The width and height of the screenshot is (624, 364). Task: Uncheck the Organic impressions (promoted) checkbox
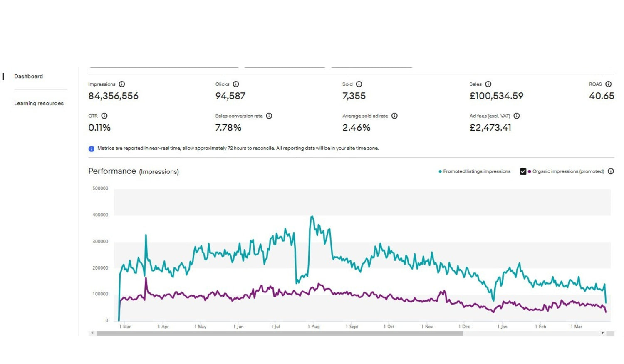coord(523,171)
